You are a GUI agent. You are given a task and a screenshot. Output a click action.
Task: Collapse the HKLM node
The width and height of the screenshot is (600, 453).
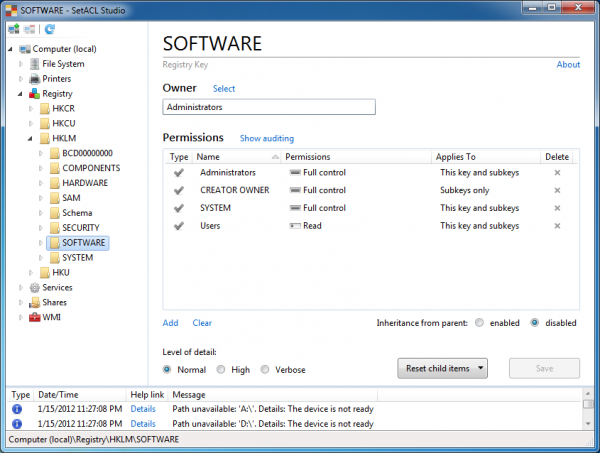point(30,139)
